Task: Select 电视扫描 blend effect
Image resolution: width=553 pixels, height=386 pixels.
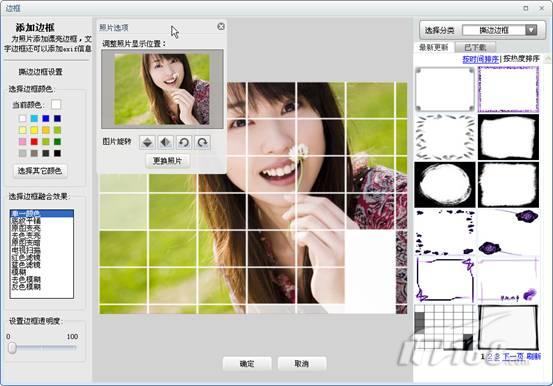Action: [x=26, y=250]
